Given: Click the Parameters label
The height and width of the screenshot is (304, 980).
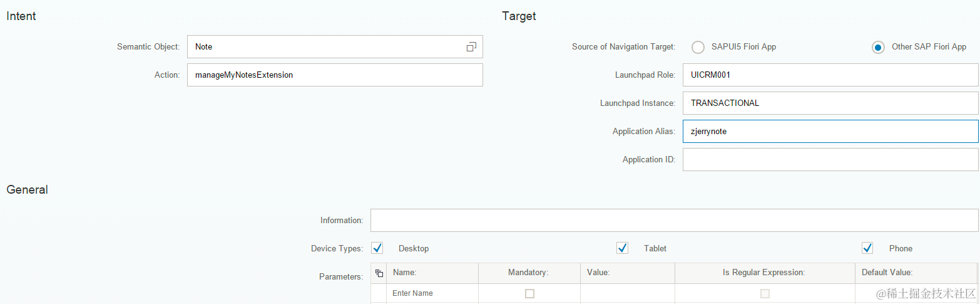Looking at the screenshot, I should pos(341,276).
